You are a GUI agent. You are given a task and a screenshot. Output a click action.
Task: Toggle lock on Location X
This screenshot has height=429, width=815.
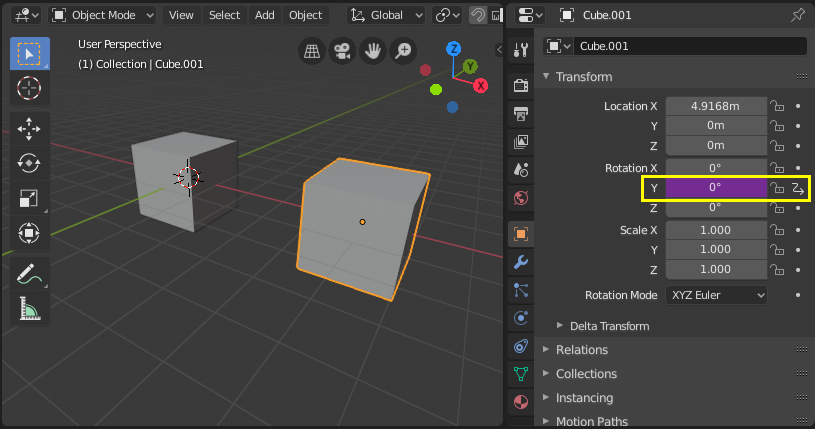[x=776, y=106]
